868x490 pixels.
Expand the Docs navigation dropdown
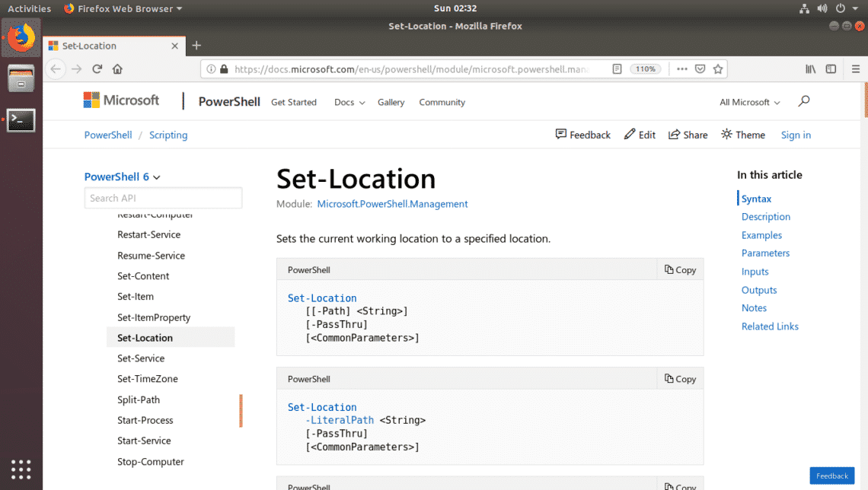coord(349,102)
